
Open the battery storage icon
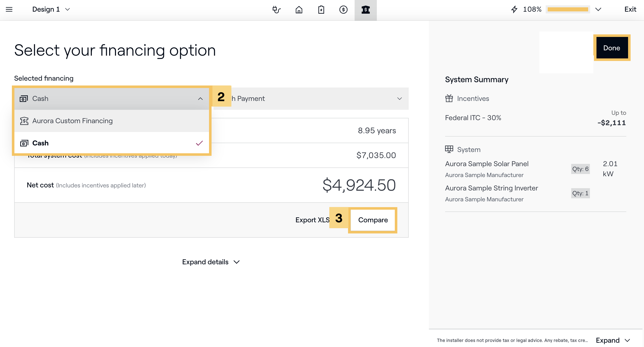tap(321, 10)
